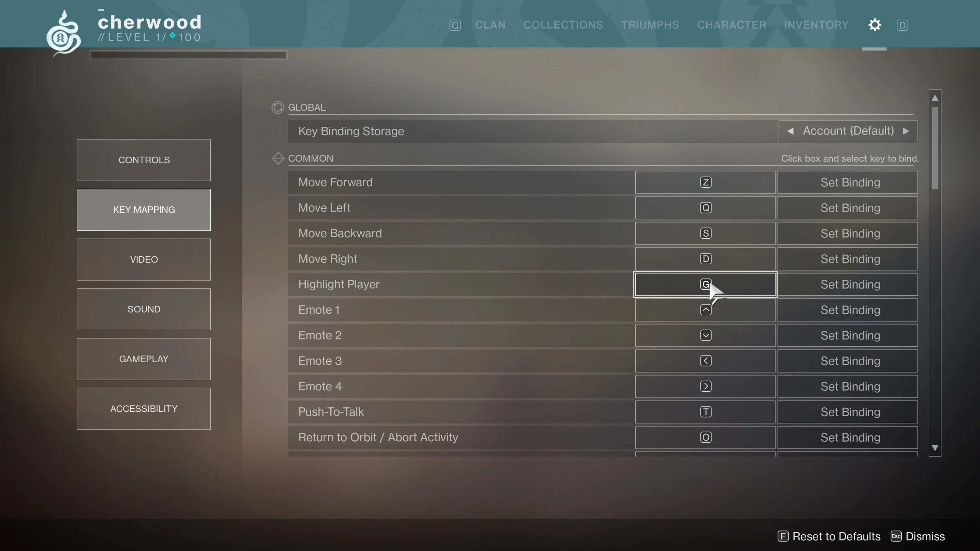Click the Triumphs nav icon
980x551 pixels.
coord(649,25)
